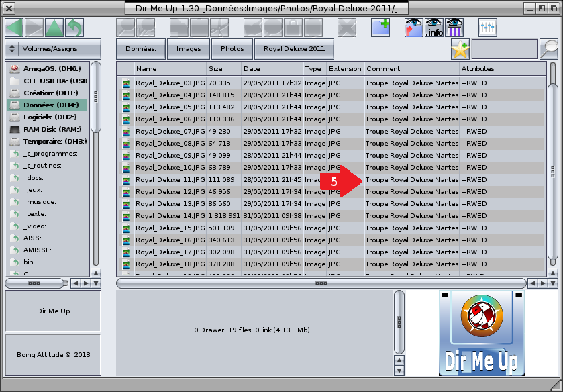Viewport: 563px width, 392px height.
Task: Click the greyed-out padlock protect icon
Action: click(293, 28)
